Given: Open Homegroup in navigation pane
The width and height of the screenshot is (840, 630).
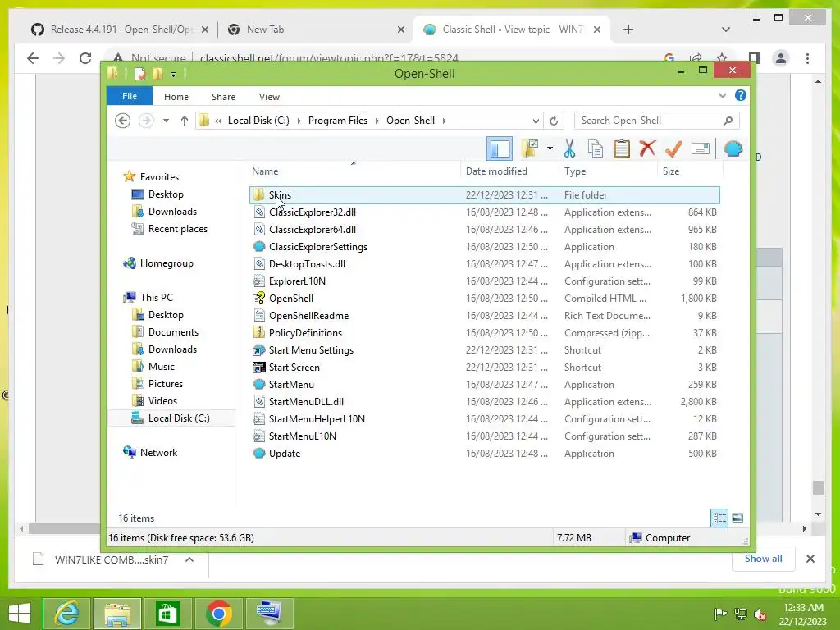Looking at the screenshot, I should coord(166,263).
